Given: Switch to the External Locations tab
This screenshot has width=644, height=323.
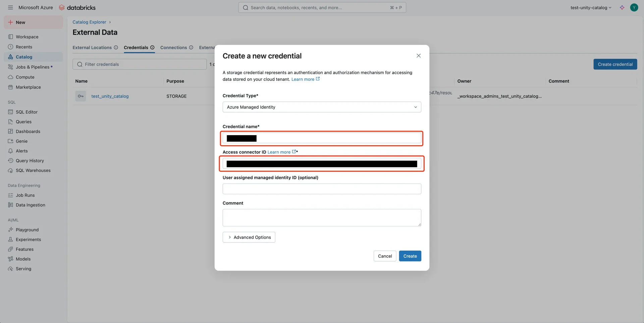Looking at the screenshot, I should (x=92, y=48).
